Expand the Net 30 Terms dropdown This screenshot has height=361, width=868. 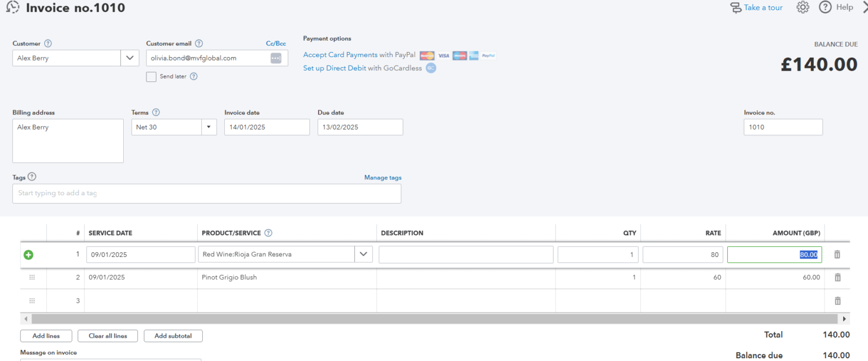pyautogui.click(x=209, y=127)
